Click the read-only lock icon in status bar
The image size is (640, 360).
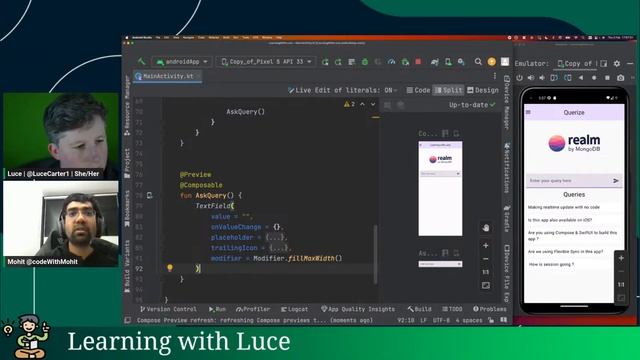click(491, 320)
